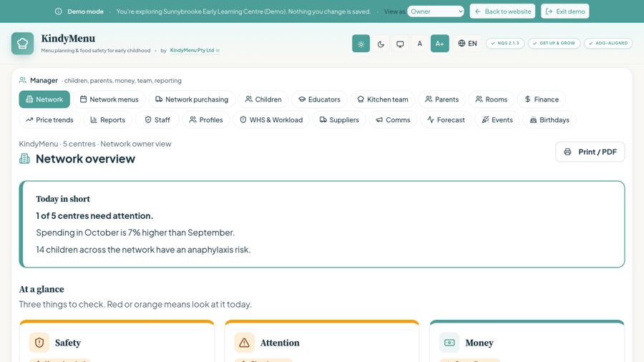644x362 pixels.
Task: Click the Print / PDF button
Action: click(x=590, y=152)
